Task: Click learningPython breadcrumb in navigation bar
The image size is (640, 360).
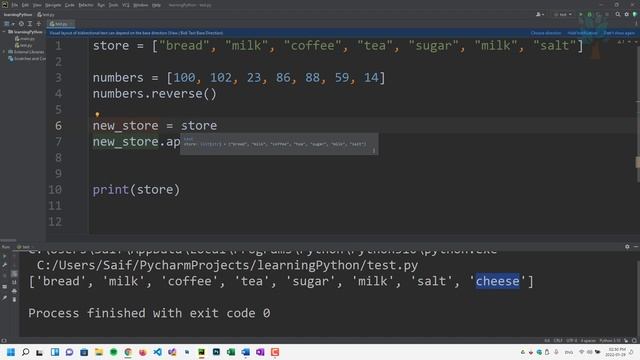Action: click(x=18, y=14)
